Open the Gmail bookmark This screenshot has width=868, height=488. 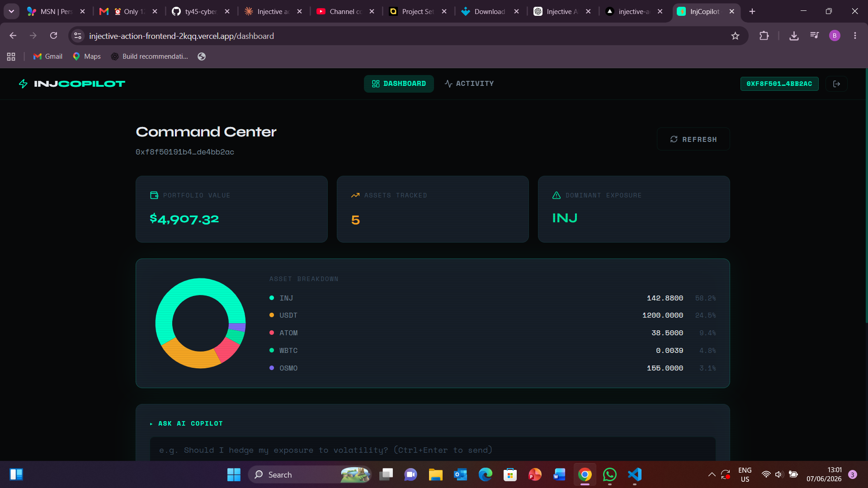(x=48, y=56)
